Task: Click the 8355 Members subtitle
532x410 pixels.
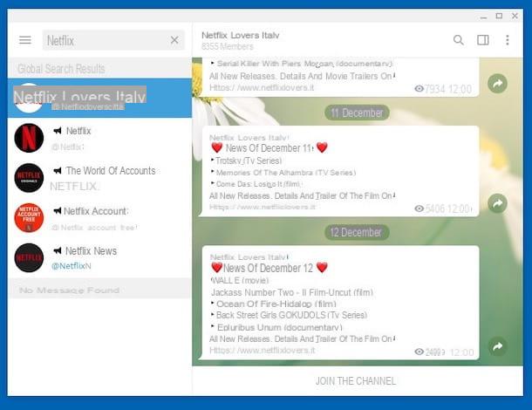Action: [228, 46]
